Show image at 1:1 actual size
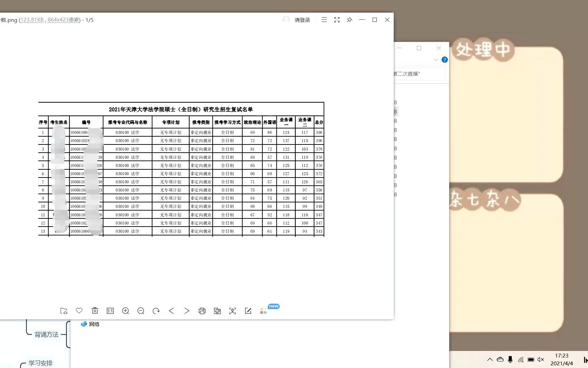This screenshot has width=588, height=368. 110,311
